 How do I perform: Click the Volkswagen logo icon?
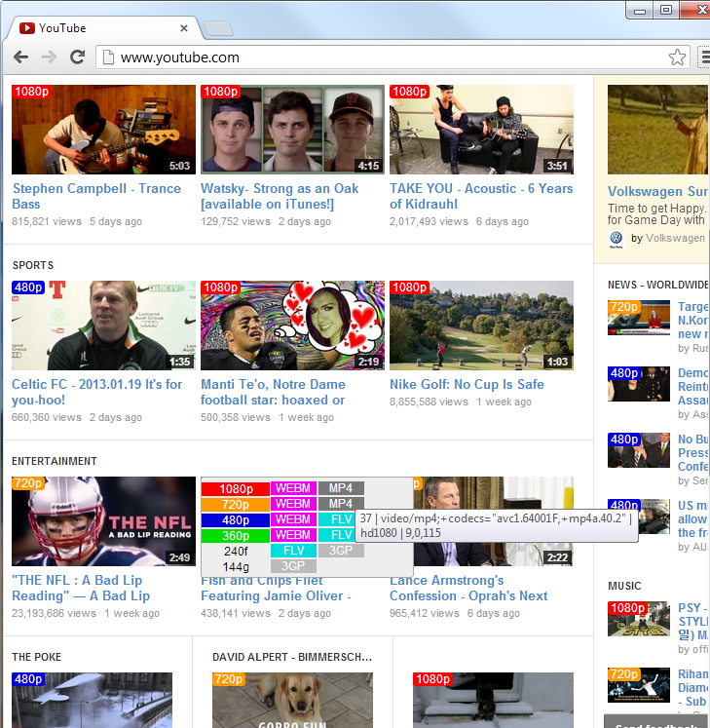tap(616, 239)
